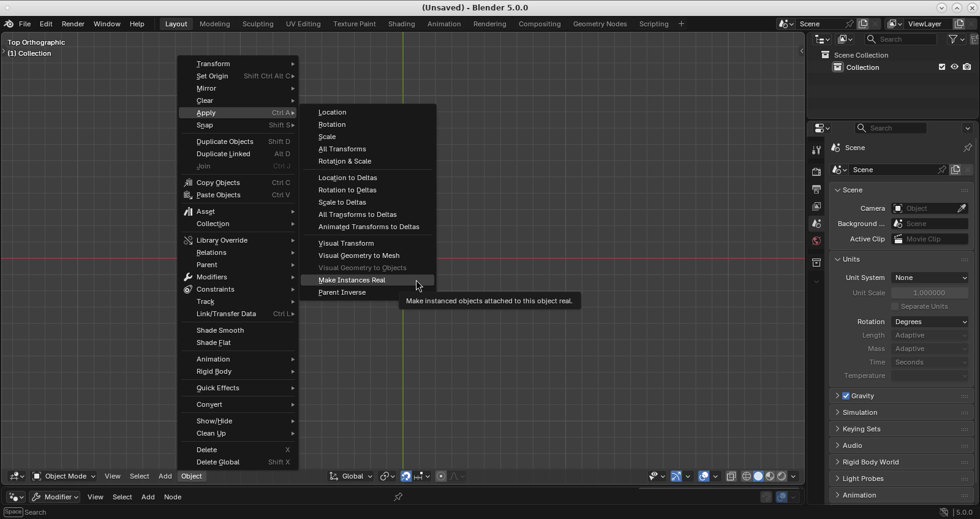This screenshot has height=519, width=980.
Task: Choose Make Instances Real from Apply submenu
Action: coord(367,280)
